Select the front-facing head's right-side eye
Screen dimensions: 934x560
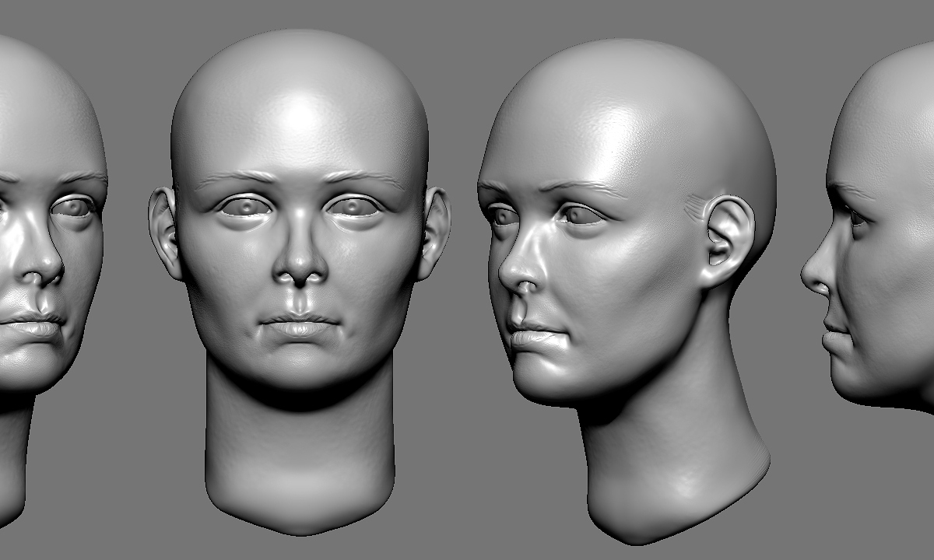[353, 207]
